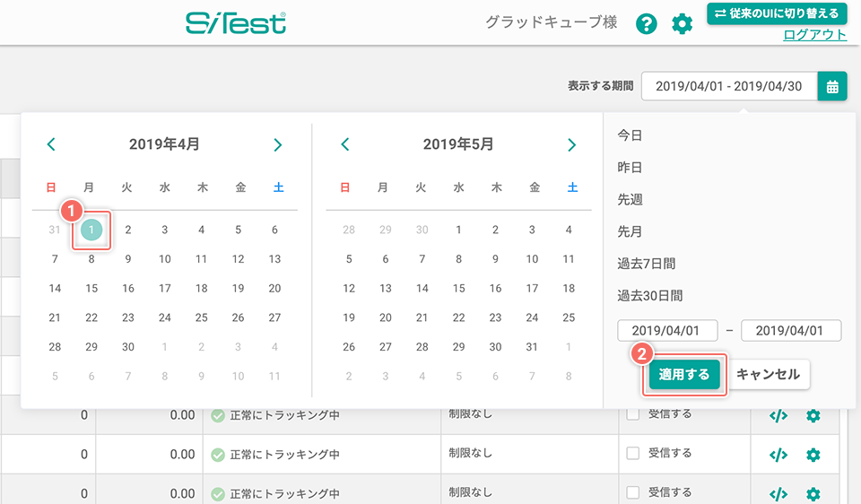Viewport: 861px width, 504px height.
Task: Select April 1 highlighted date
Action: [91, 230]
